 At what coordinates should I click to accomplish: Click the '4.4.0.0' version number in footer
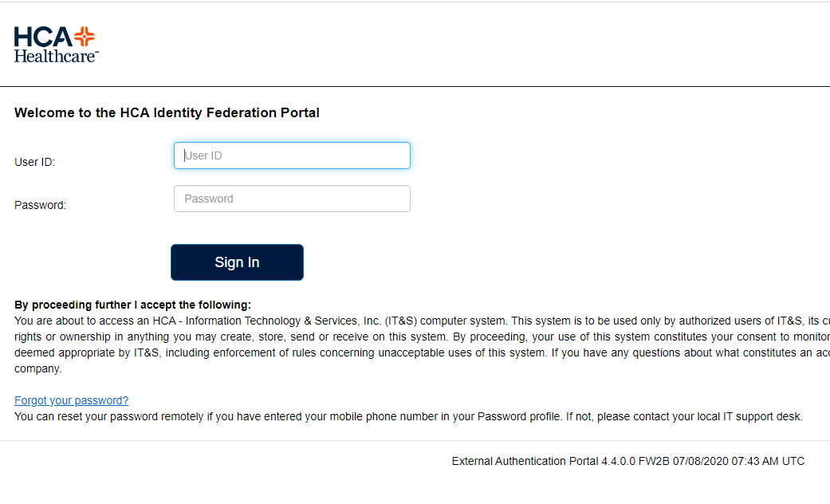tap(618, 461)
